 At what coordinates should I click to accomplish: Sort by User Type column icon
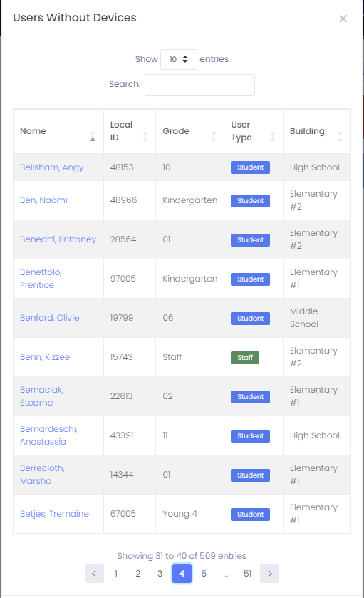click(x=273, y=137)
